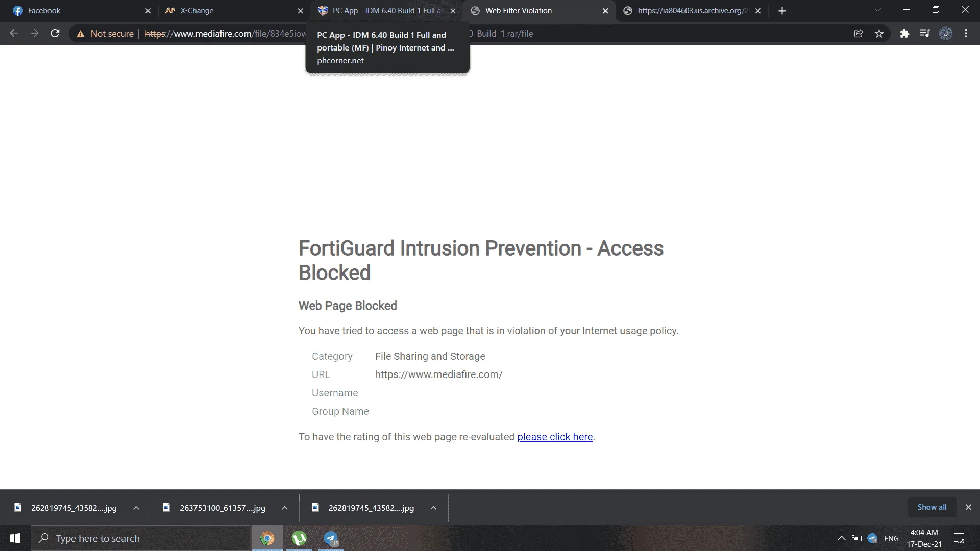Open the last 262819745_43582....jpg download
Screen dimensions: 980x551
click(363, 508)
